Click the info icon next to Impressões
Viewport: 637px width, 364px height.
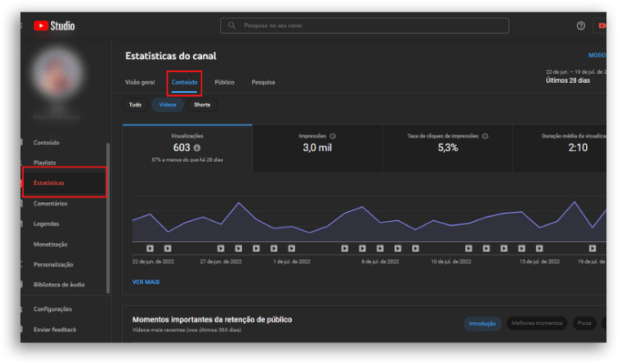point(333,136)
